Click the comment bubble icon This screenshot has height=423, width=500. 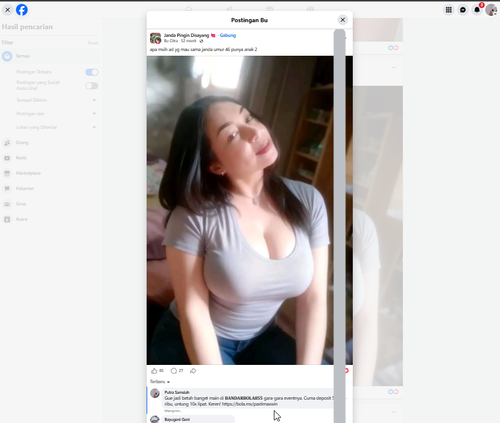[x=174, y=371]
